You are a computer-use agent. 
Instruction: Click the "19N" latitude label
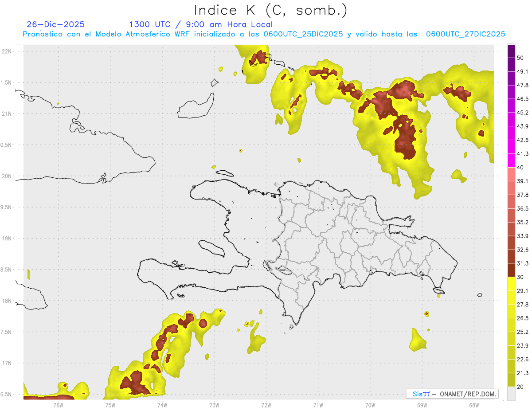pyautogui.click(x=7, y=239)
